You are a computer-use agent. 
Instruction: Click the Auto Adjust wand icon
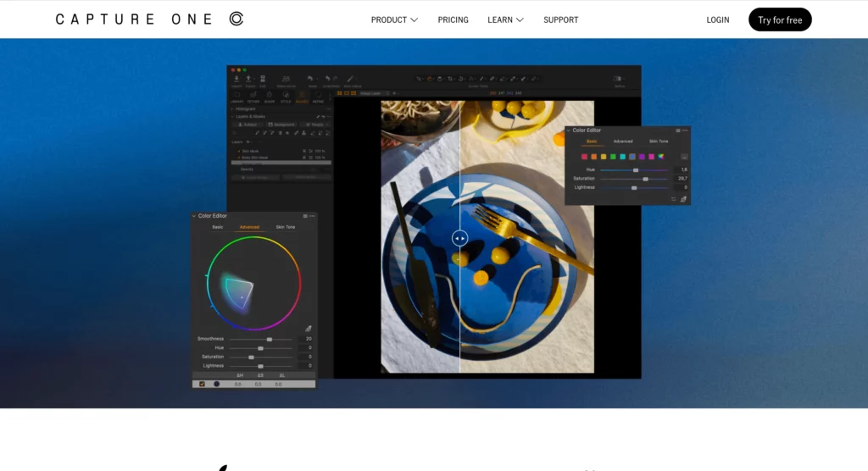[x=350, y=79]
